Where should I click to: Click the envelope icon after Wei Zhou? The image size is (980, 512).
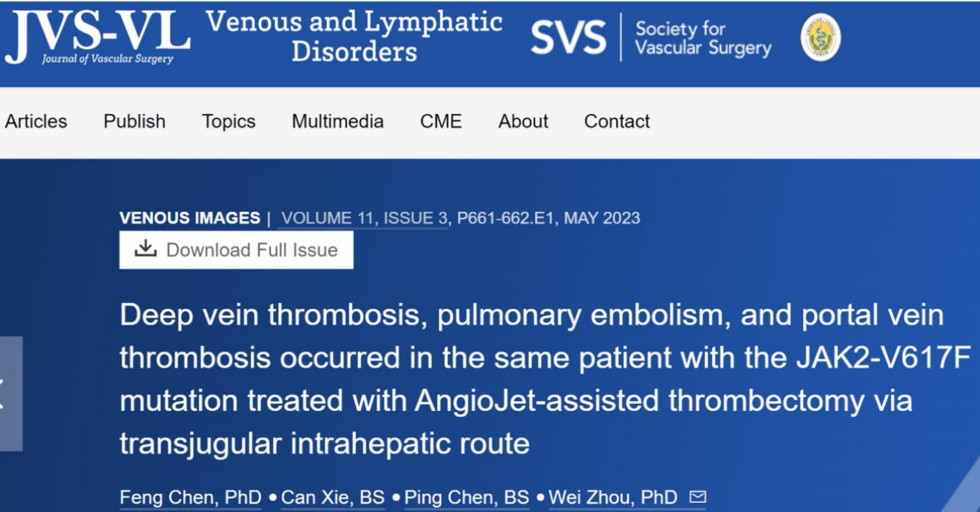pos(697,497)
